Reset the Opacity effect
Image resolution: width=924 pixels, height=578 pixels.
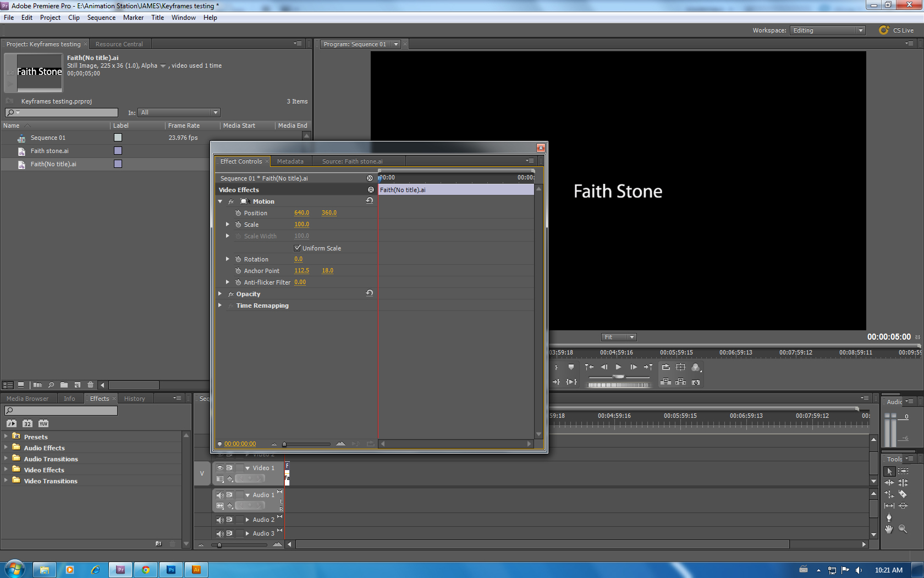point(370,293)
